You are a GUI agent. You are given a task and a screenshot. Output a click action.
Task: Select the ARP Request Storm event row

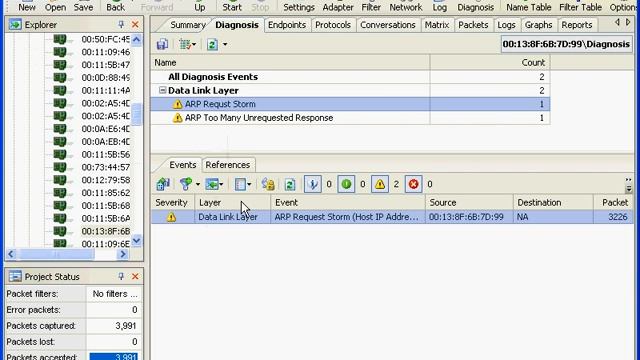(392, 217)
